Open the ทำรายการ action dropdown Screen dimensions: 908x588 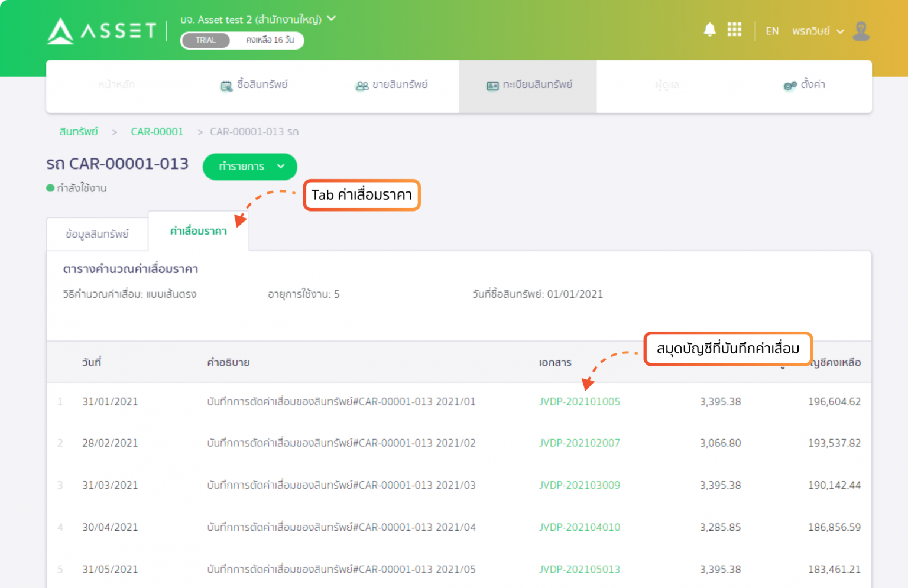tap(249, 167)
